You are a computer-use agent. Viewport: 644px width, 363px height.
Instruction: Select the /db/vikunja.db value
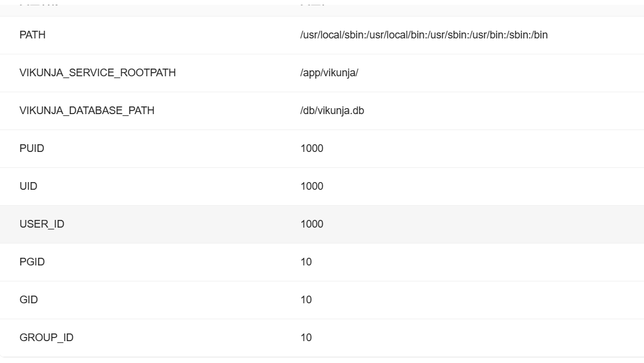332,111
